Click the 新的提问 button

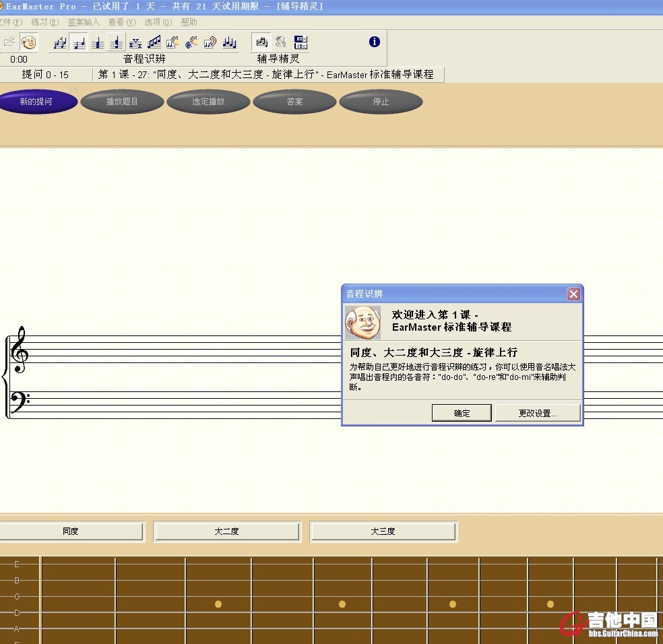click(x=36, y=102)
